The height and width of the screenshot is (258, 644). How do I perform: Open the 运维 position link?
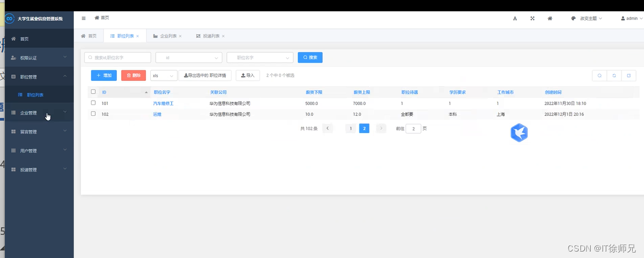pyautogui.click(x=157, y=114)
